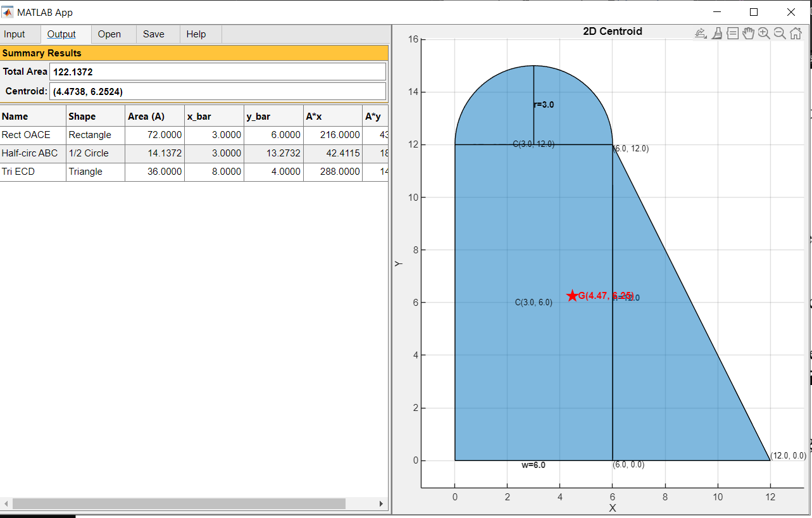Image resolution: width=812 pixels, height=518 pixels.
Task: Click the Shape column header
Action: coord(96,117)
